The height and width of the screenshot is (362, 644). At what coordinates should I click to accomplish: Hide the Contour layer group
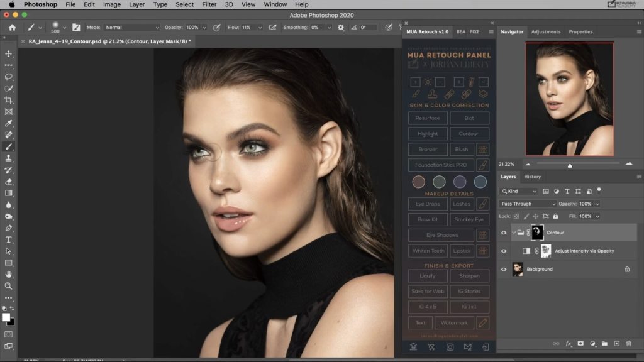(x=504, y=232)
